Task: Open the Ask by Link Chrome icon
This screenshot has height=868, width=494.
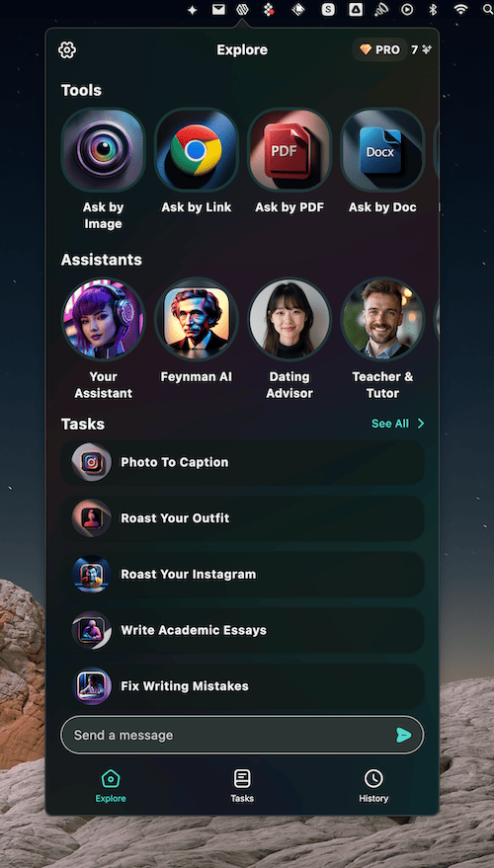Action: (x=196, y=150)
